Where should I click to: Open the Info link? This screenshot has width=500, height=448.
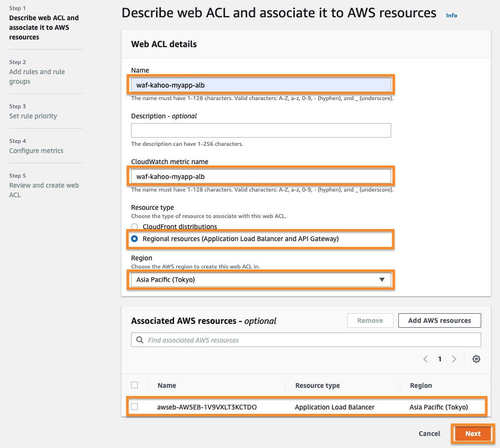click(x=451, y=15)
